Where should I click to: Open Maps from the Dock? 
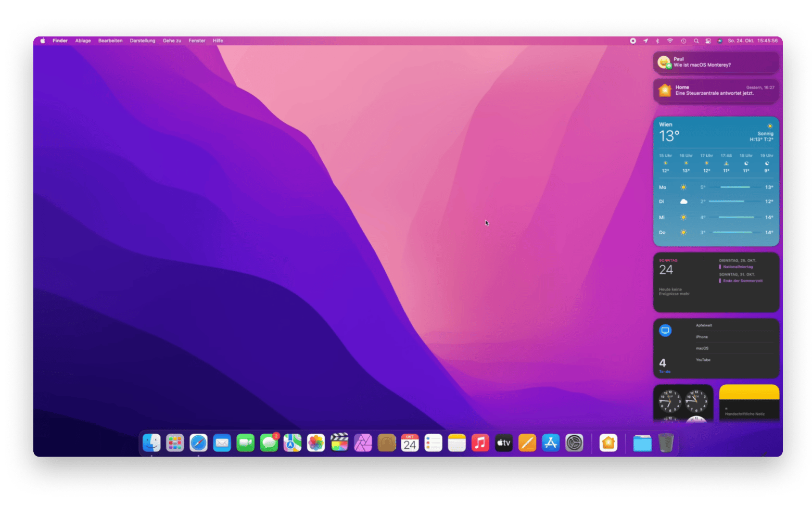pos(293,443)
